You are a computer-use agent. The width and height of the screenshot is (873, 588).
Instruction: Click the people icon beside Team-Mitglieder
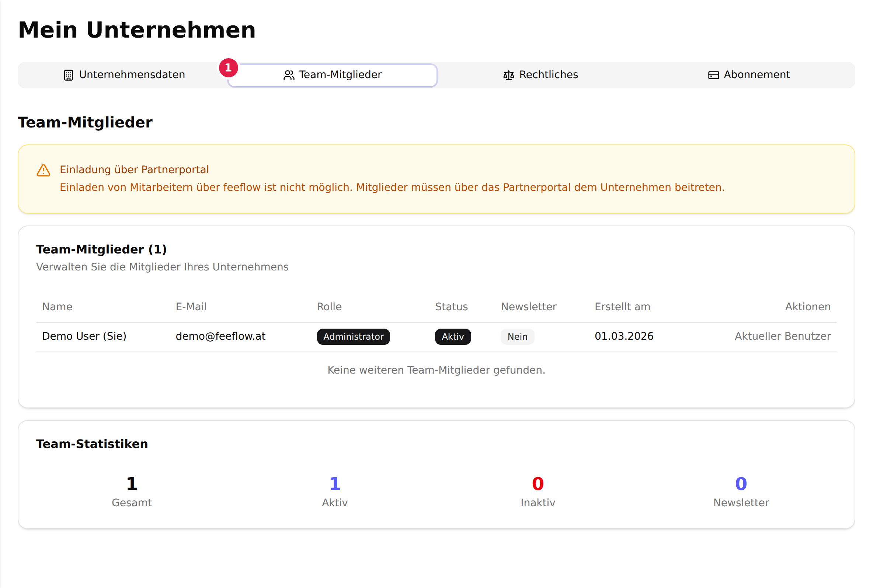coord(289,76)
